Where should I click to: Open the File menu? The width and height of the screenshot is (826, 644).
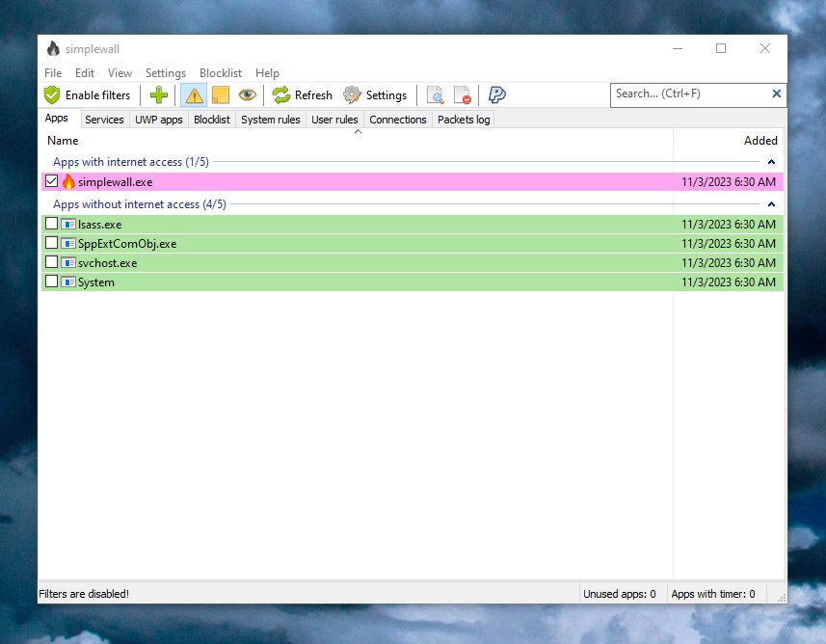coord(53,73)
